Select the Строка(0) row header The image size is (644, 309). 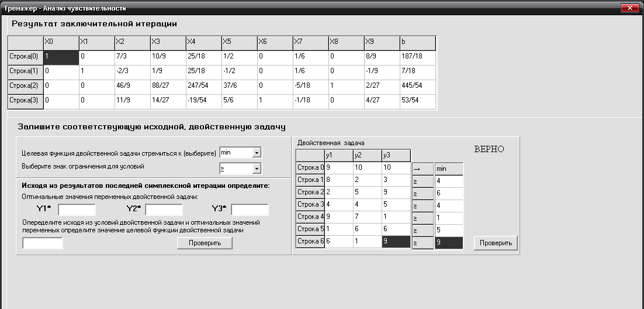tap(26, 57)
